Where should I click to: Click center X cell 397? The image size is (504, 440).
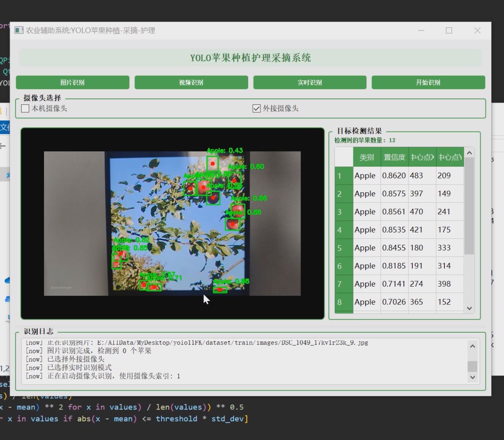(422, 194)
